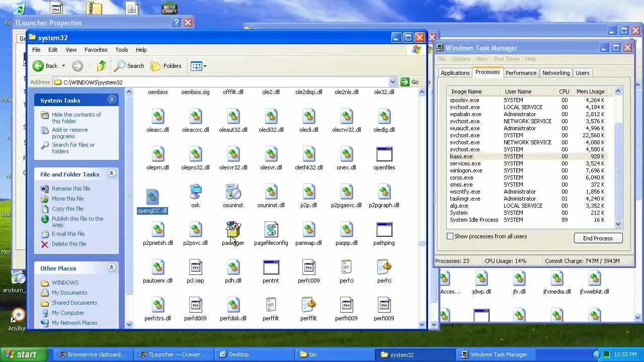Click Hide the contents of this folder

click(x=76, y=118)
